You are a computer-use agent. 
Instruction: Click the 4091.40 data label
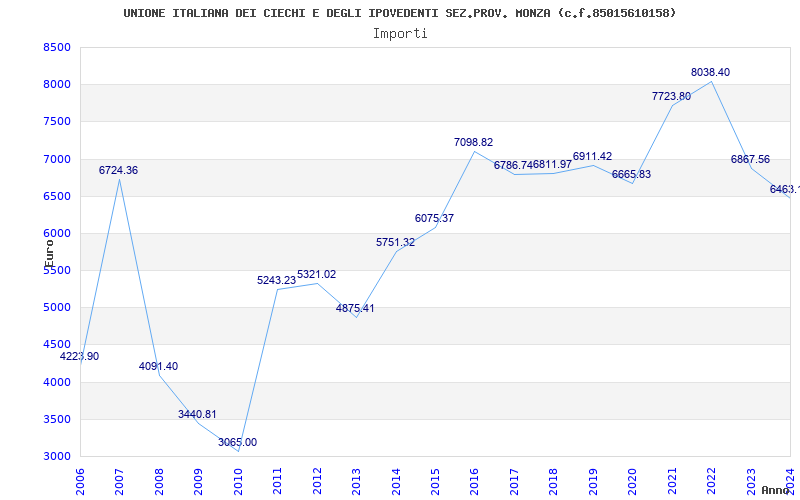click(x=158, y=366)
